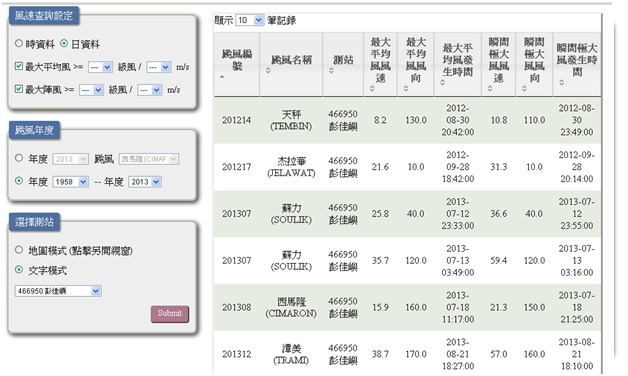Click wind speed value 8.2
The height and width of the screenshot is (376, 628).
(x=380, y=120)
